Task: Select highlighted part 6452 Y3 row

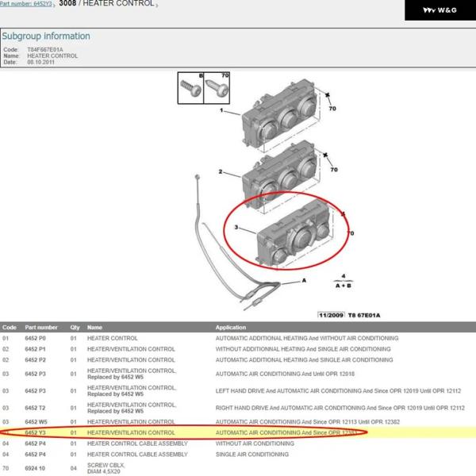Action: [x=36, y=433]
